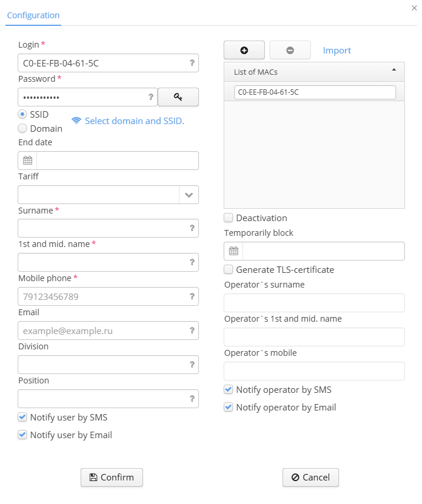
Task: Click the Confirm button
Action: [112, 478]
